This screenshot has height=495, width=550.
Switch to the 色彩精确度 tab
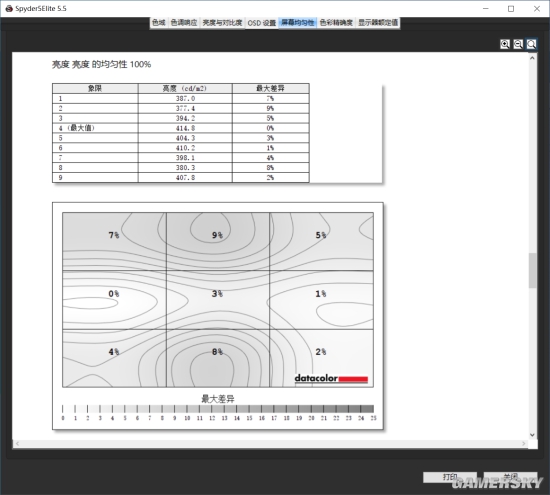tap(336, 23)
